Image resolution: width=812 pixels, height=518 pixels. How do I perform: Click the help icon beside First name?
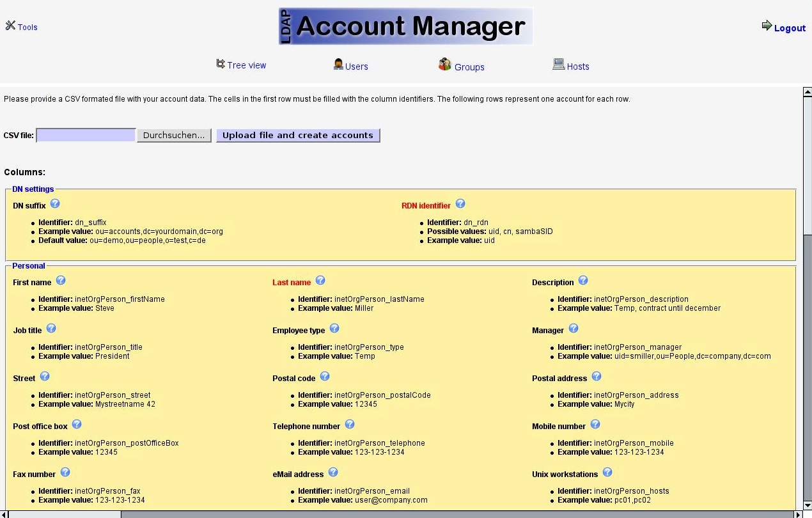click(61, 281)
